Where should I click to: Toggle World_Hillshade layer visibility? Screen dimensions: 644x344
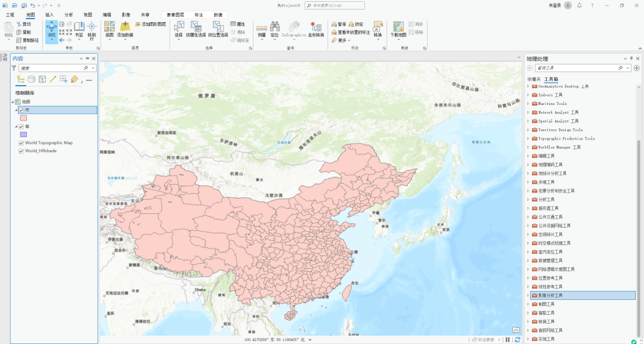(x=21, y=151)
